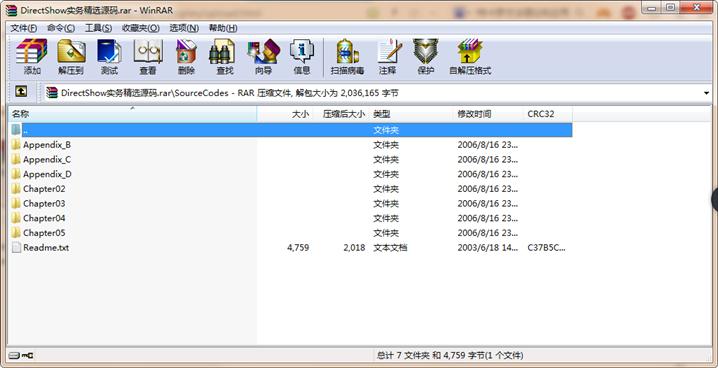718x368 pixels.
Task: Click the Protect (保护) shield icon
Action: (425, 57)
